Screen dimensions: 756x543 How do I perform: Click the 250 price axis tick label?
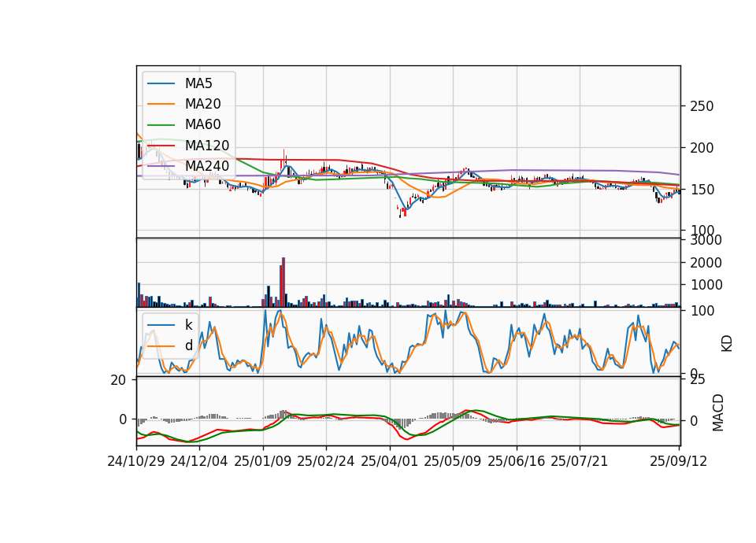tap(702, 106)
